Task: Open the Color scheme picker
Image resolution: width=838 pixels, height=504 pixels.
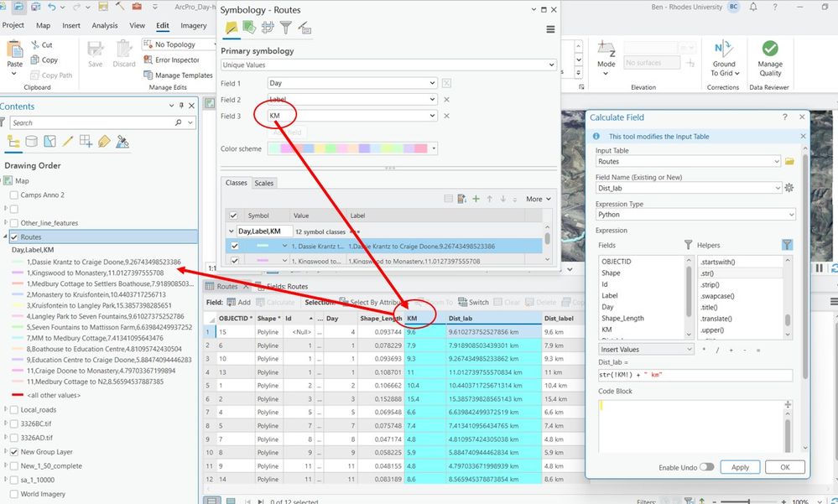Action: (x=433, y=147)
